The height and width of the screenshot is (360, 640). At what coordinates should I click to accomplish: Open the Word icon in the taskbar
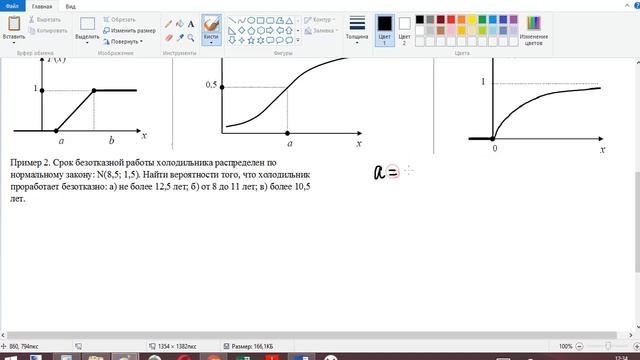coord(301,358)
